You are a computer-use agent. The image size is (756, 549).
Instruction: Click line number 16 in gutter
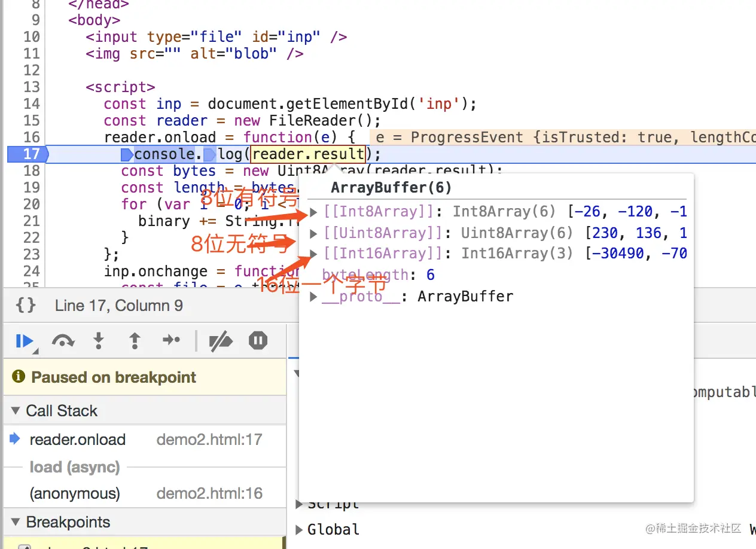point(32,137)
